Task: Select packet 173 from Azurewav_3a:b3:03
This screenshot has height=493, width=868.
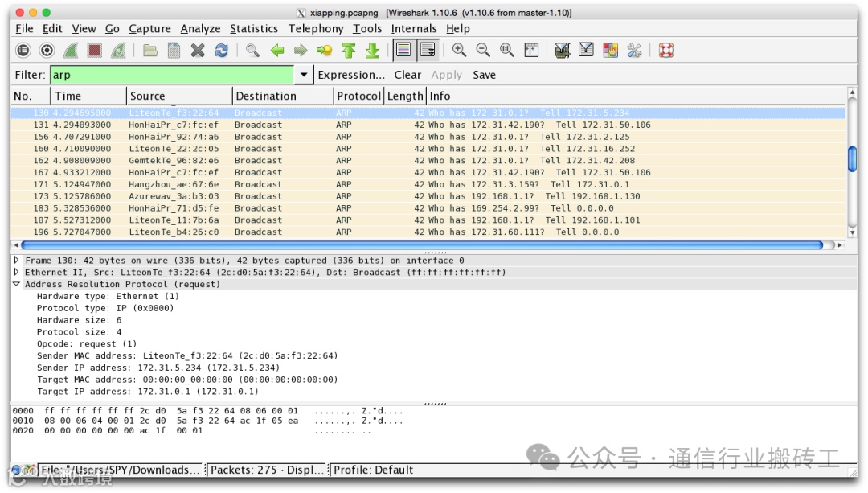Action: click(x=428, y=196)
